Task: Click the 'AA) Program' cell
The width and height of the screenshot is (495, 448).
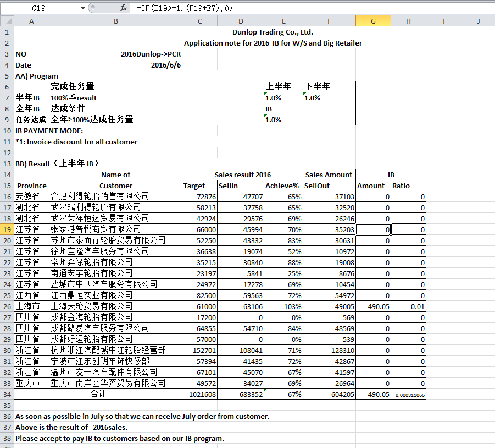Action: click(37, 76)
